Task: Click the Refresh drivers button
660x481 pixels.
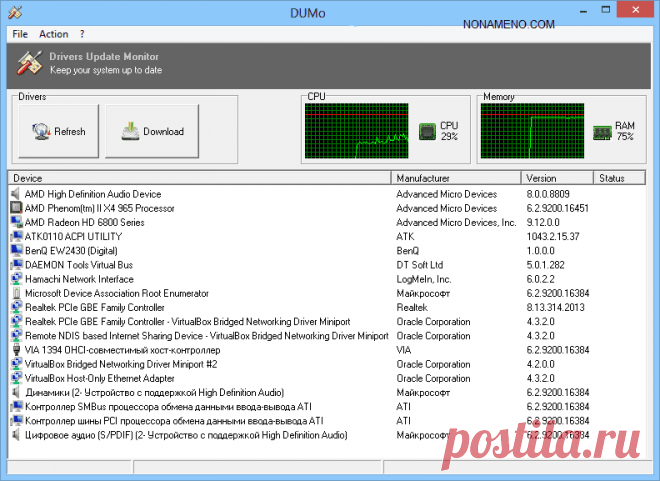Action: click(x=59, y=131)
